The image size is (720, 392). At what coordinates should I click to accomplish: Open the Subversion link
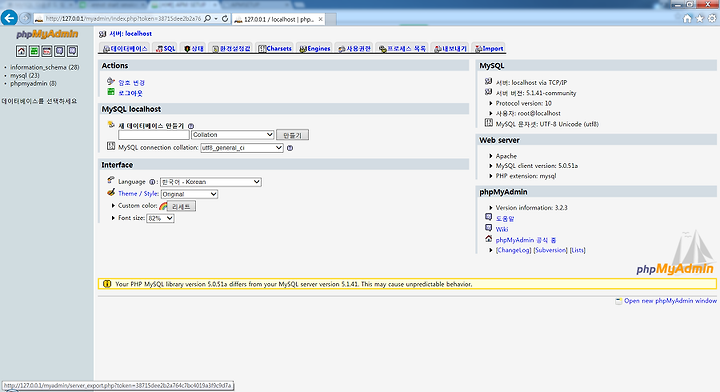click(551, 250)
